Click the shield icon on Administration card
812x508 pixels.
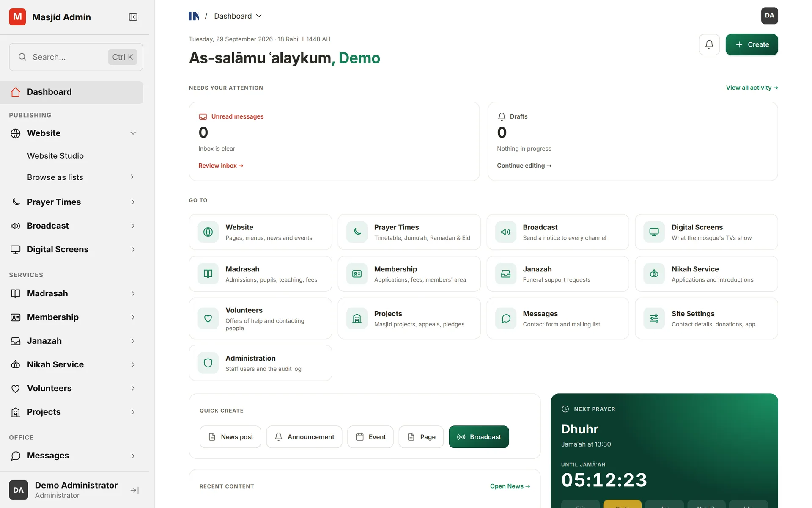point(208,363)
